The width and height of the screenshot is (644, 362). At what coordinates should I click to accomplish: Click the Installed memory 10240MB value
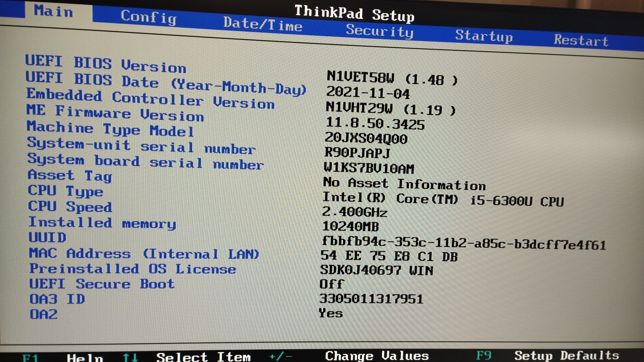[350, 227]
